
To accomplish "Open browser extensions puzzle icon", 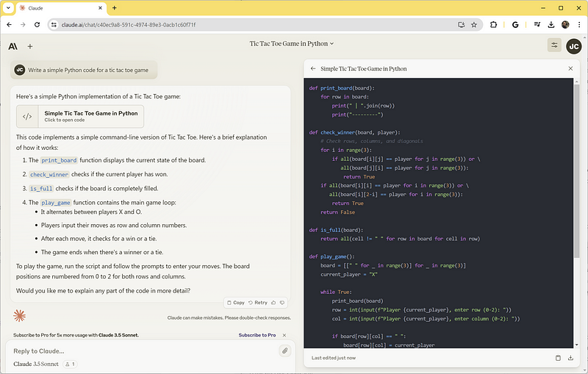I will (x=492, y=24).
